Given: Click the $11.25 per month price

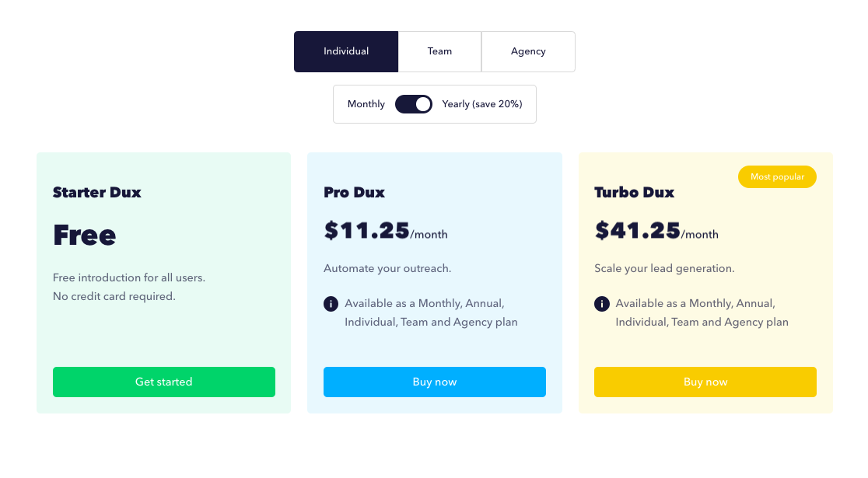Looking at the screenshot, I should coord(385,231).
